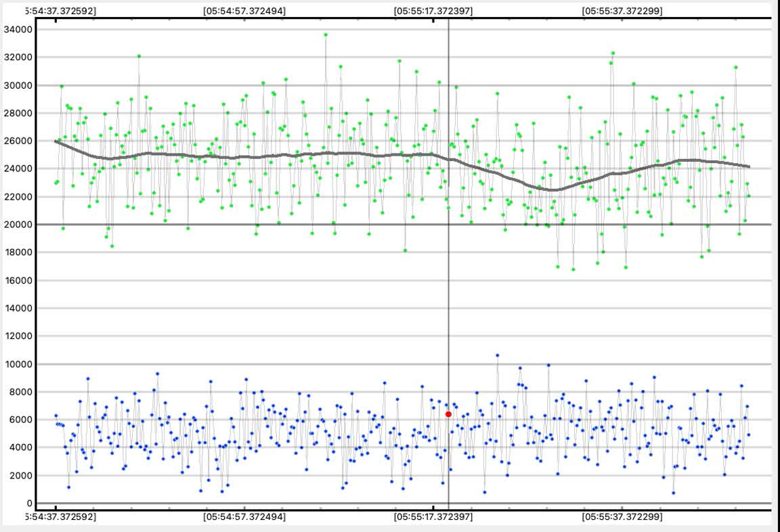Image resolution: width=780 pixels, height=532 pixels.
Task: Click the 0 label on the Y axis
Action: click(x=29, y=504)
